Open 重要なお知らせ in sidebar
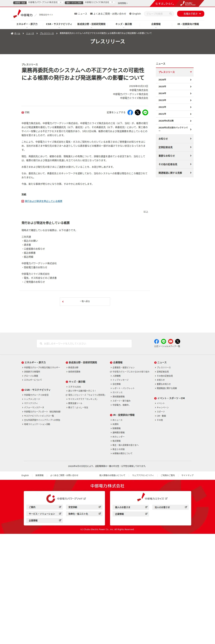 (174, 156)
